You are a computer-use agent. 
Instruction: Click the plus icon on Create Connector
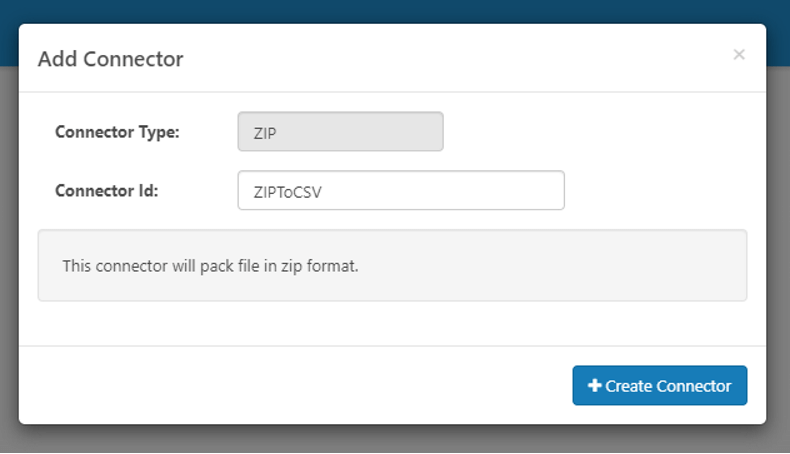click(x=594, y=385)
